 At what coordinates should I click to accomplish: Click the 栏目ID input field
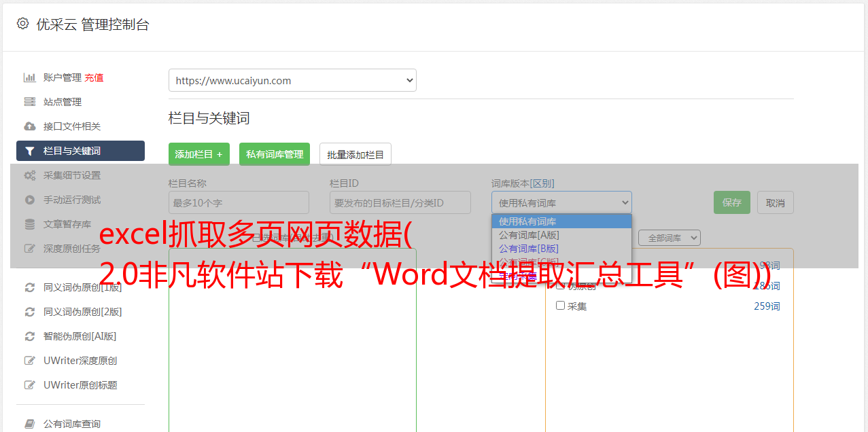(400, 202)
